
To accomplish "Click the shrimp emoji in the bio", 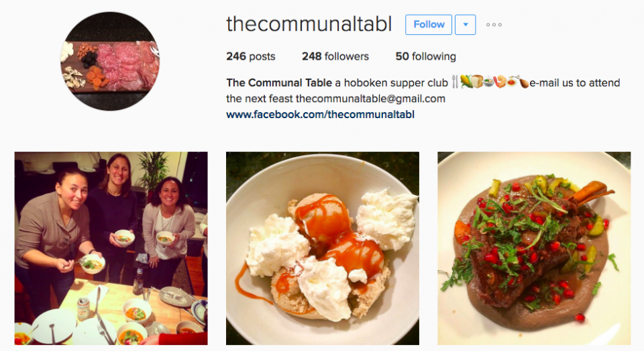I will coord(500,81).
